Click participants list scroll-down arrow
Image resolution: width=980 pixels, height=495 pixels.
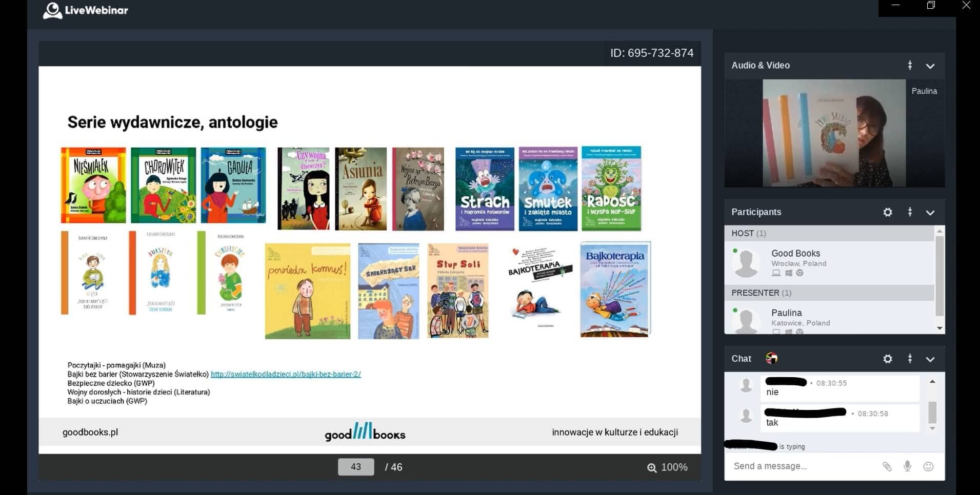click(x=939, y=328)
